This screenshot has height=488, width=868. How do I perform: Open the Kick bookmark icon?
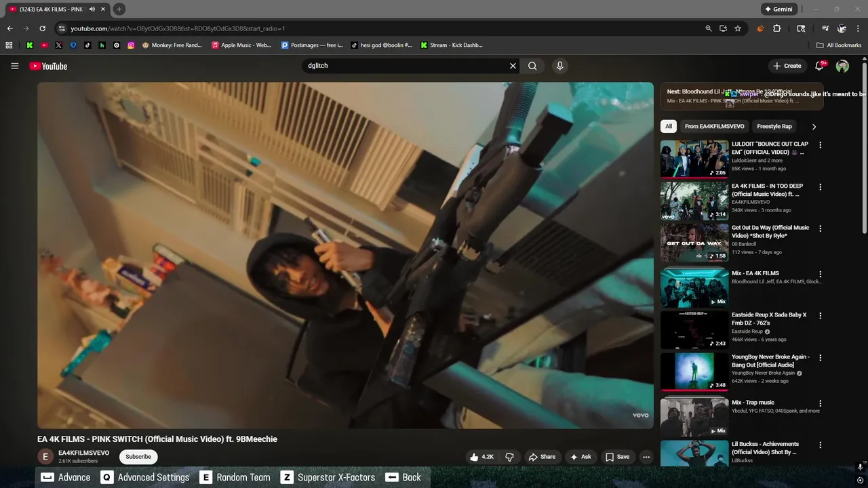click(x=30, y=45)
